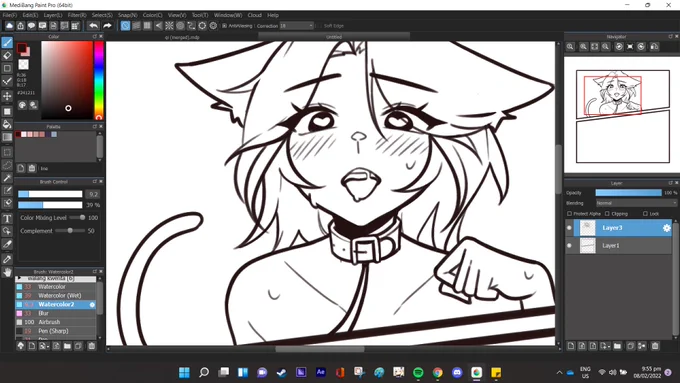Open Spotify from the taskbar
The height and width of the screenshot is (383, 680).
418,372
